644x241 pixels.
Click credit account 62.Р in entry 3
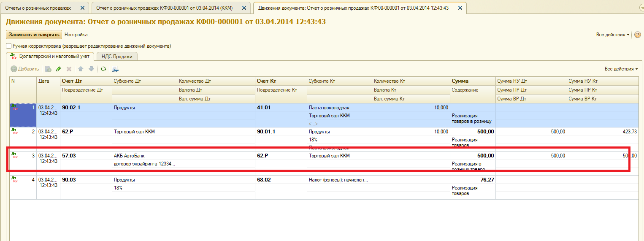[281, 156]
